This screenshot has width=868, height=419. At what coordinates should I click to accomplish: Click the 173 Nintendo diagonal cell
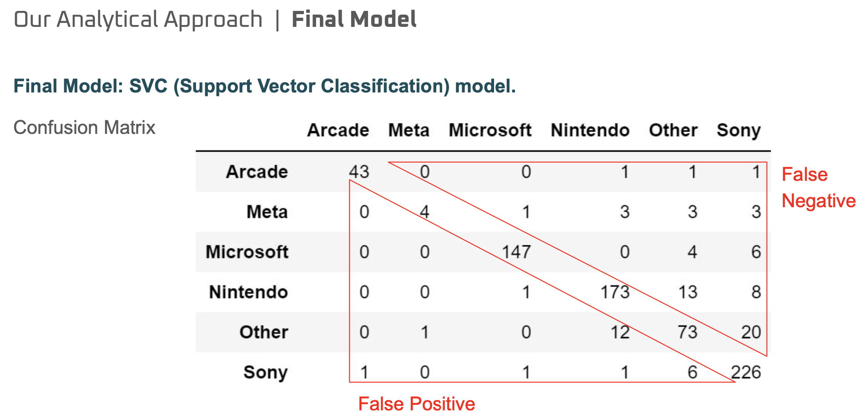615,292
